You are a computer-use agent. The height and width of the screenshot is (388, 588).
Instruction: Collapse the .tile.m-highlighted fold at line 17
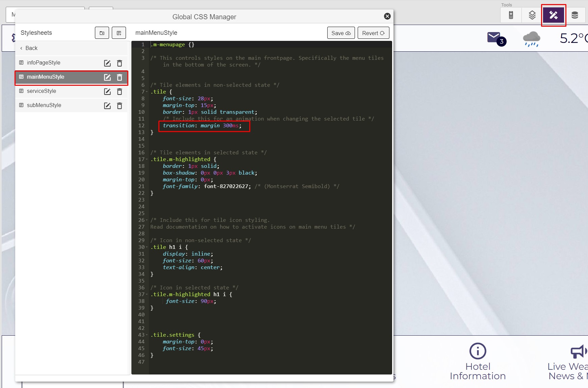click(x=147, y=159)
